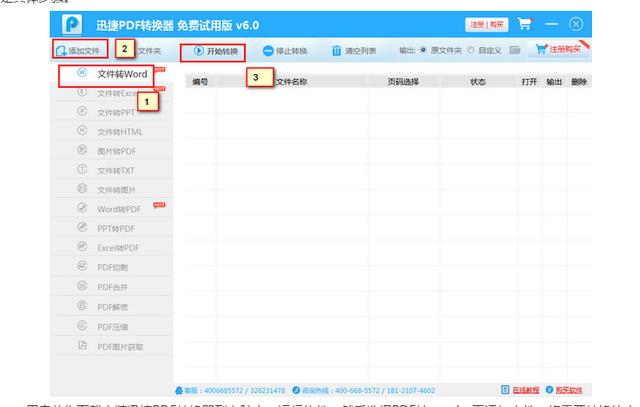This screenshot has width=640, height=407.
Task: Select 文件转Word conversion mode
Action: pyautogui.click(x=111, y=74)
